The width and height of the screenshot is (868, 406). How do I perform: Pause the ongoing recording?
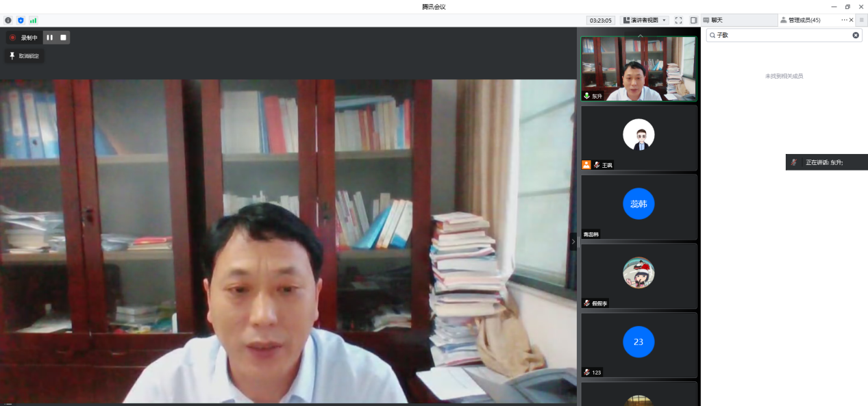click(x=50, y=38)
